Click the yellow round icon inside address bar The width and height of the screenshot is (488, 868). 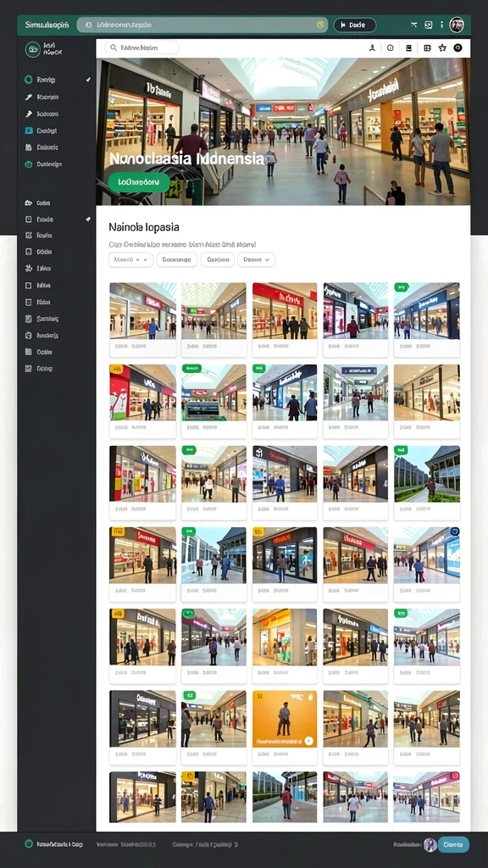click(319, 25)
